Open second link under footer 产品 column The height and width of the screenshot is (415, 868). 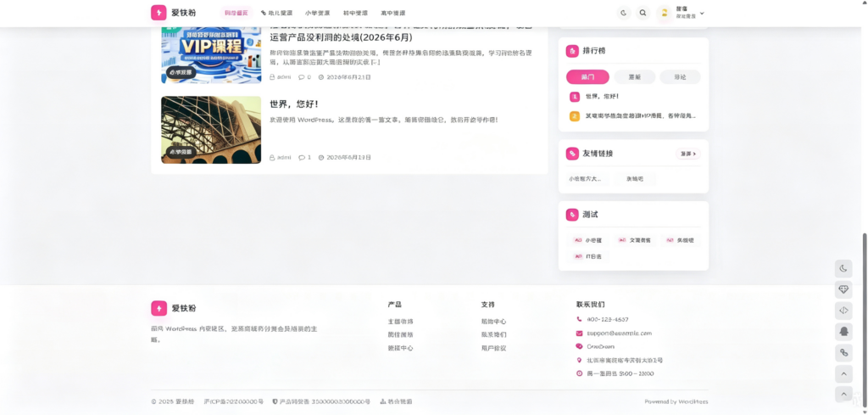tap(401, 334)
